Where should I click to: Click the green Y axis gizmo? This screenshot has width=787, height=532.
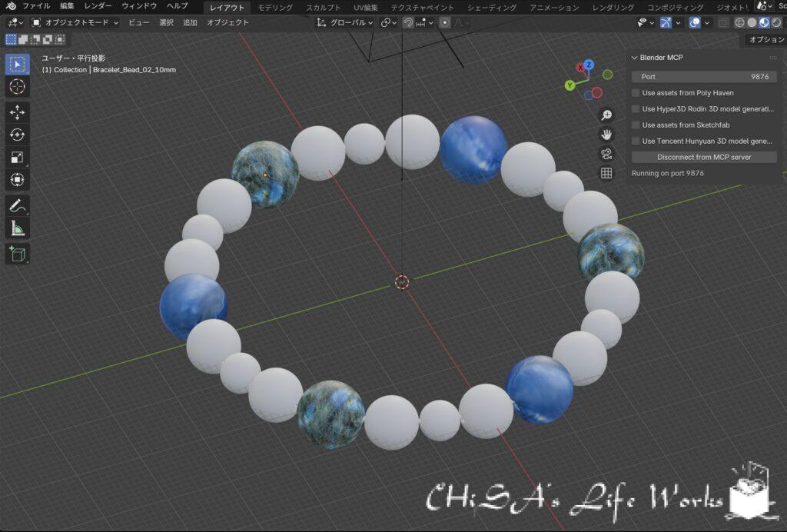pos(569,85)
